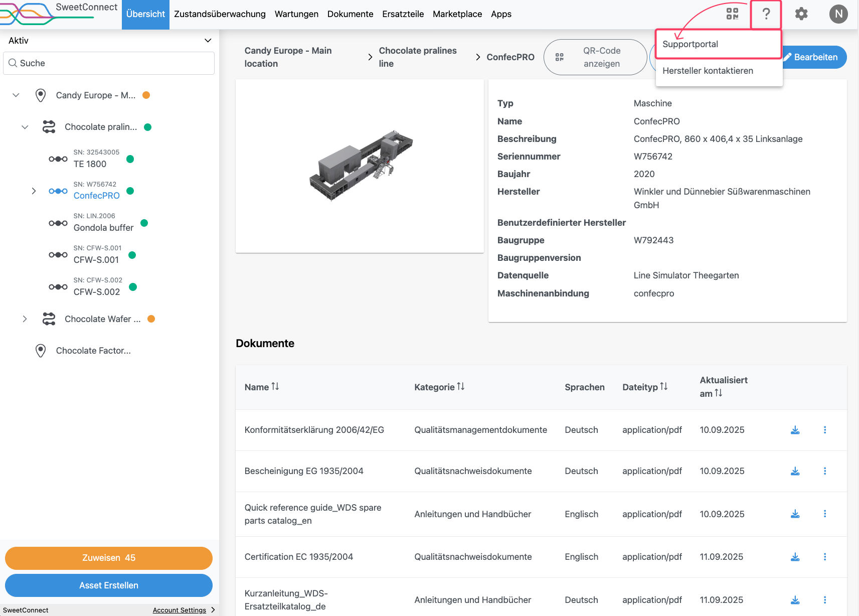Collapse the Chocolate pralines line node
The height and width of the screenshot is (616, 859).
click(x=25, y=127)
